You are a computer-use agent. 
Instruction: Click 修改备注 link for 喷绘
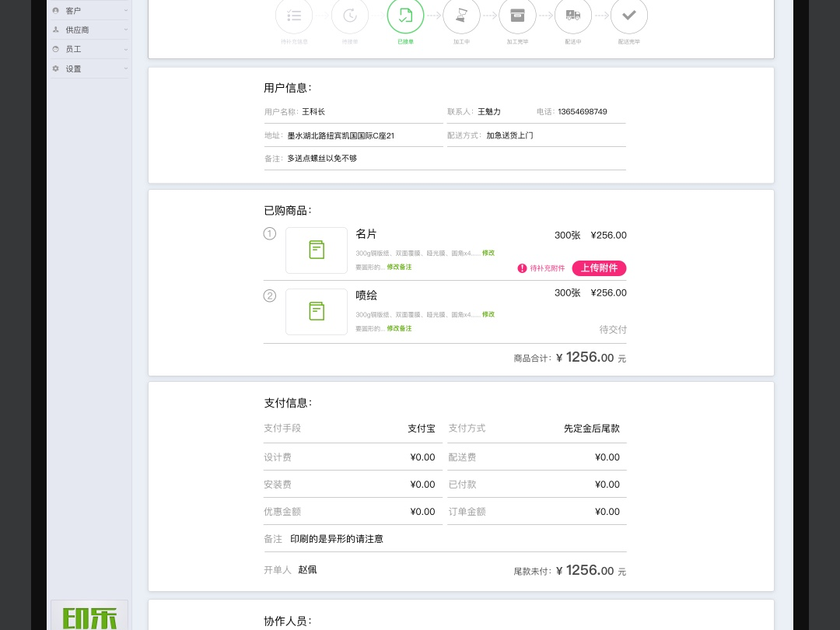pos(399,328)
